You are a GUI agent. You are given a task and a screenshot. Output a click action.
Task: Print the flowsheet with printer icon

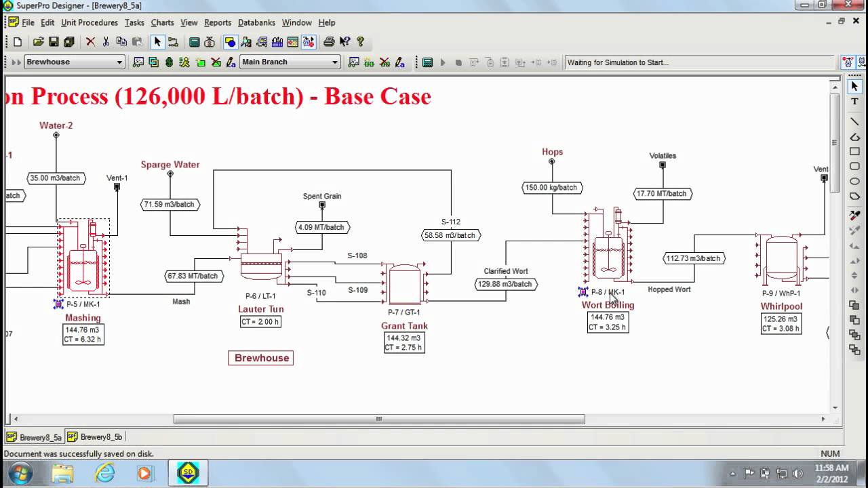point(329,42)
